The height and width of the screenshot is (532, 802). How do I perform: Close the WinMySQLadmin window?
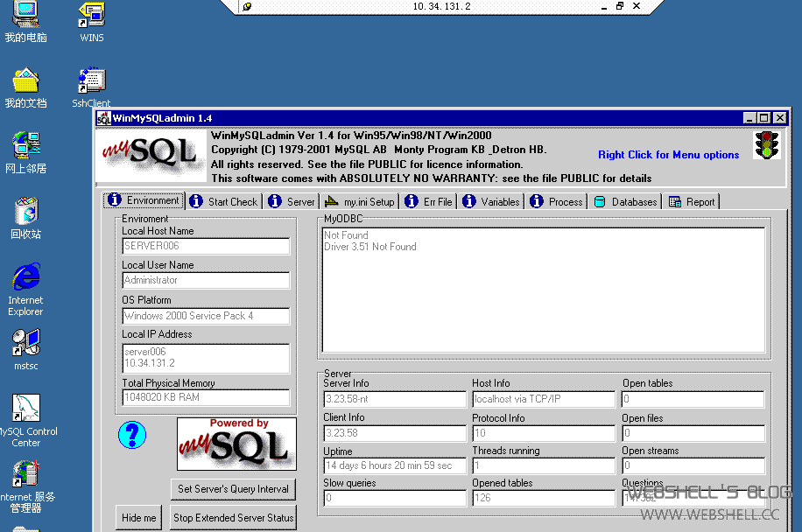point(780,118)
